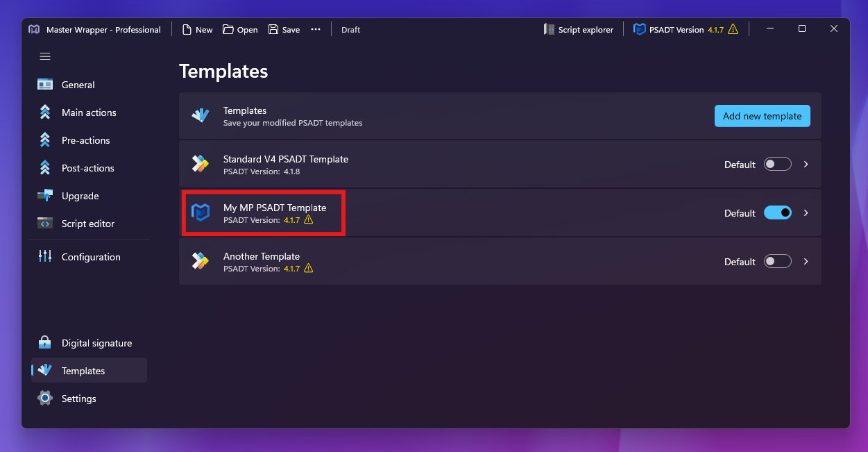Screen dimensions: 868x452
Task: Click Save in the toolbar
Action: pyautogui.click(x=283, y=29)
